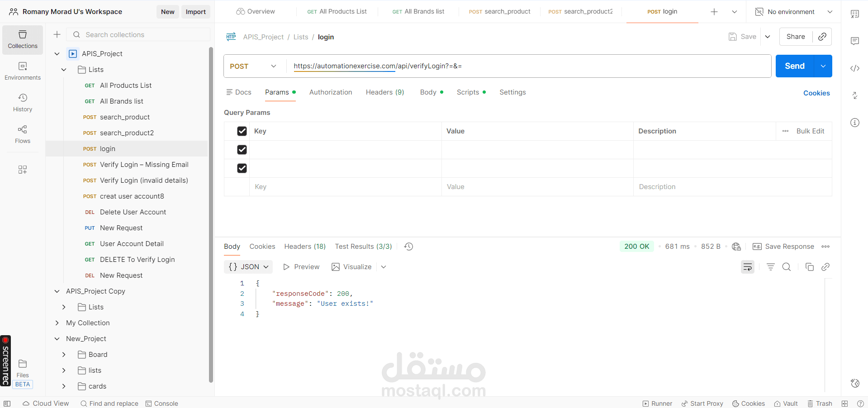Image resolution: width=868 pixels, height=408 pixels.
Task: Copy link to response icon
Action: tap(825, 267)
